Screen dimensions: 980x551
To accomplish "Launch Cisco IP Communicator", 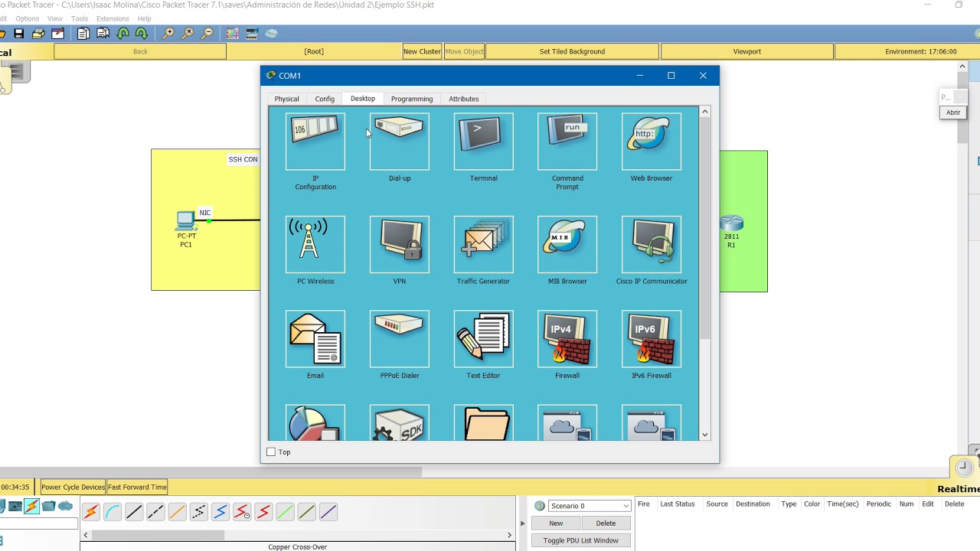I will [x=652, y=244].
